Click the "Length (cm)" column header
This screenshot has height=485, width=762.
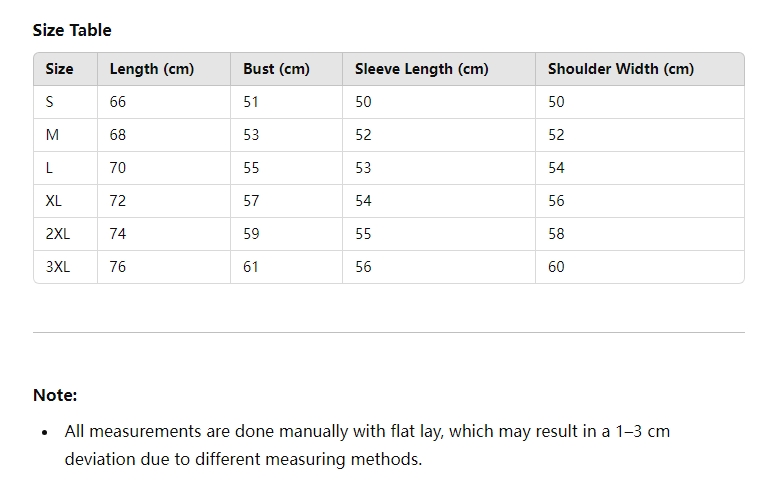152,69
